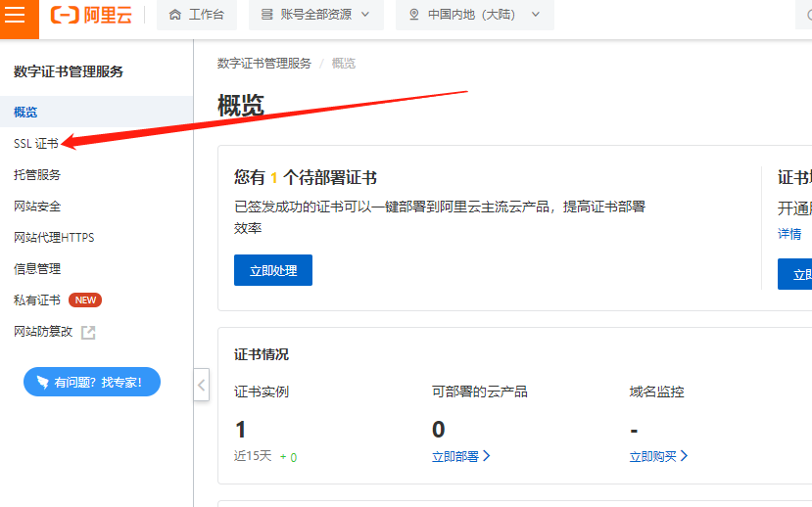Click the home icon beside 工作台
This screenshot has width=812, height=507.
coord(175,15)
